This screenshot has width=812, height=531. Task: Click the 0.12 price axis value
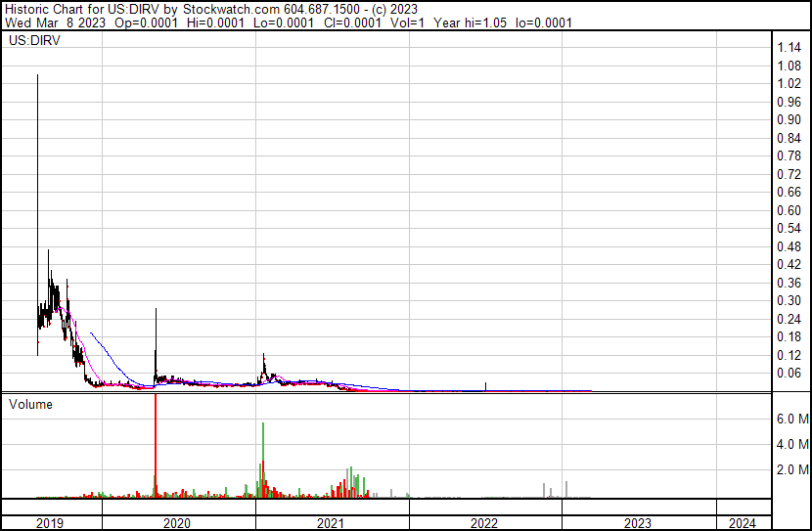789,356
